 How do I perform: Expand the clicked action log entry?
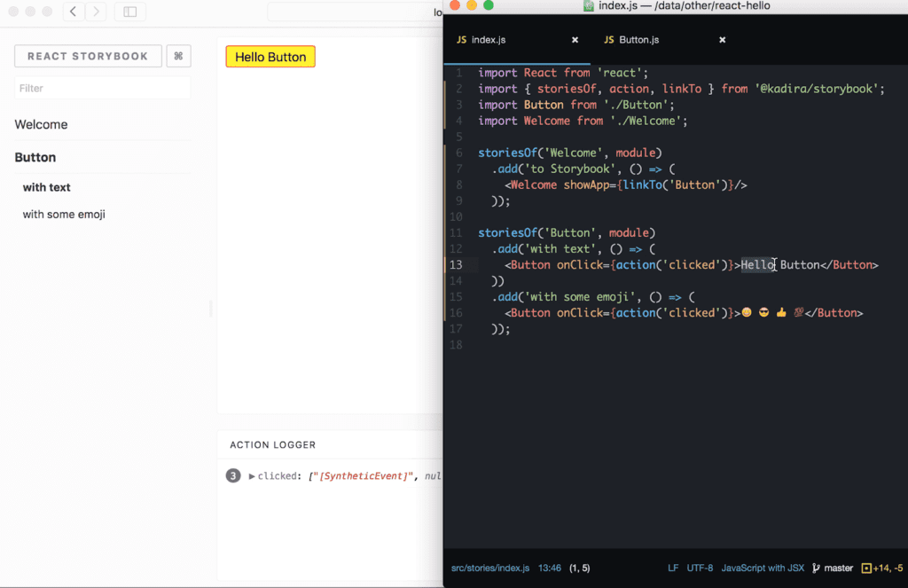click(x=252, y=476)
